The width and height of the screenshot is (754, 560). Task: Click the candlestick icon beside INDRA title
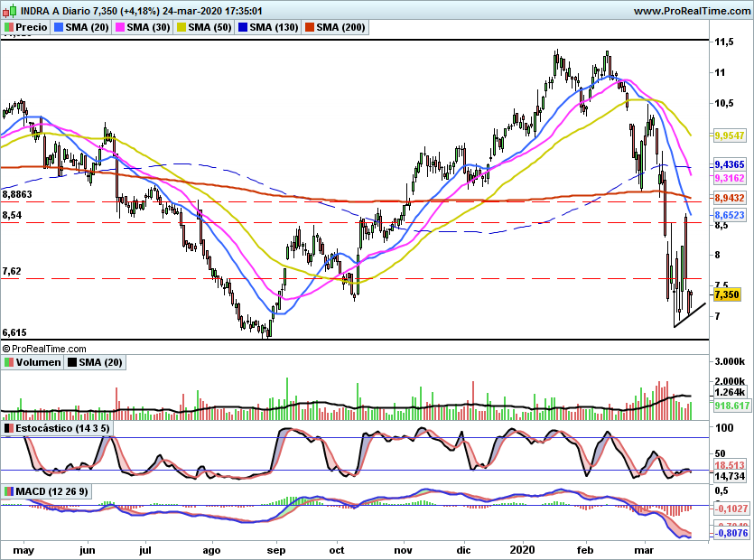pos(9,11)
